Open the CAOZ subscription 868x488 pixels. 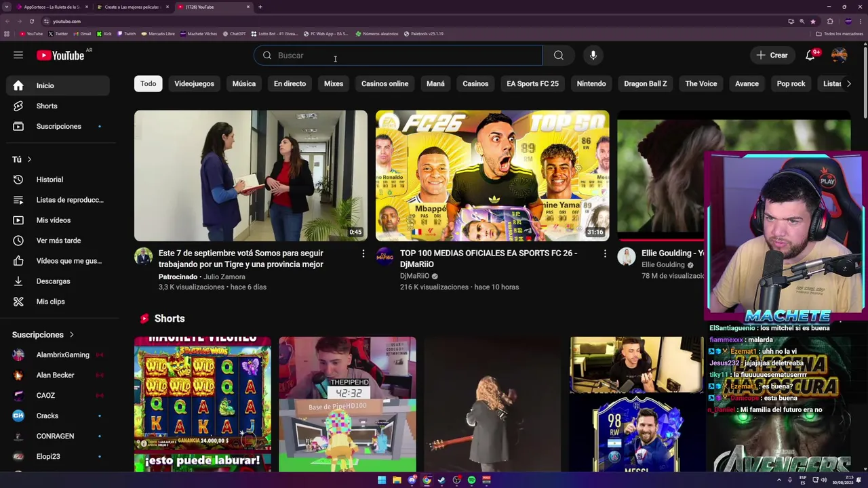(x=58, y=396)
